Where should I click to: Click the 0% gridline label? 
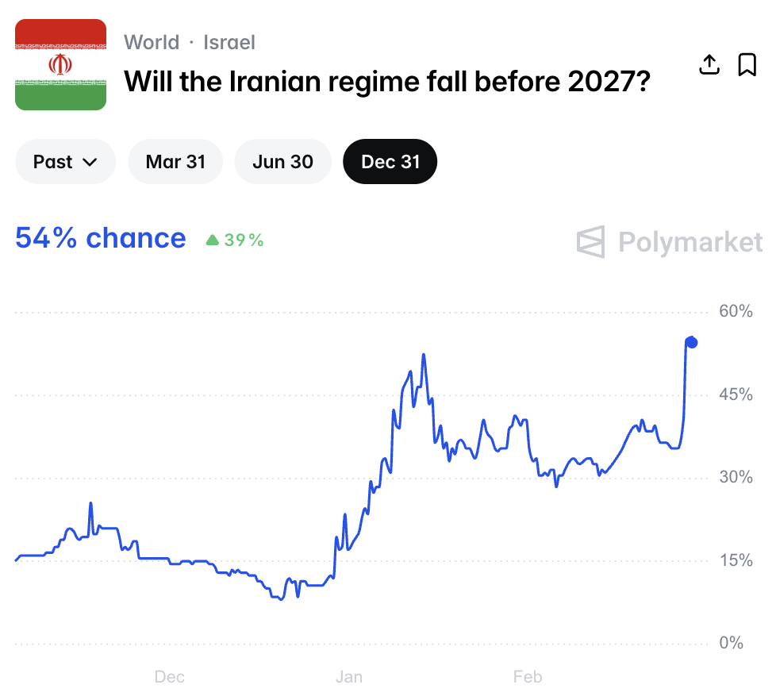(x=732, y=643)
